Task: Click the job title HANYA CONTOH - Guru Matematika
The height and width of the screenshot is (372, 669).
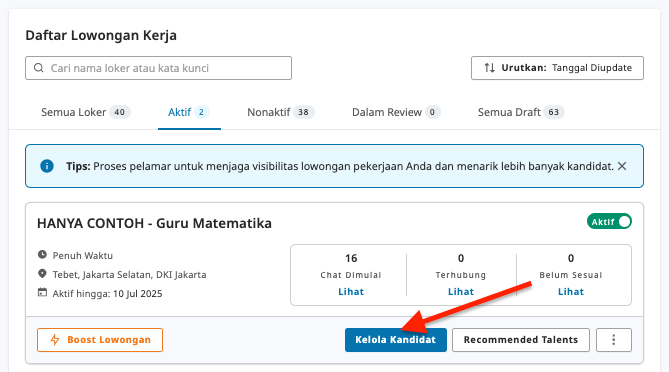Action: (x=154, y=223)
